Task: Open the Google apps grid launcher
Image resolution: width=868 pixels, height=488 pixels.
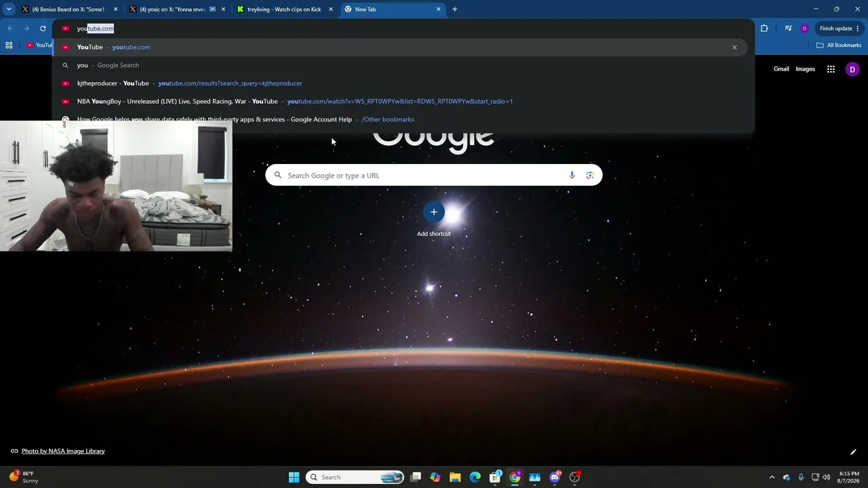Action: pyautogui.click(x=831, y=69)
